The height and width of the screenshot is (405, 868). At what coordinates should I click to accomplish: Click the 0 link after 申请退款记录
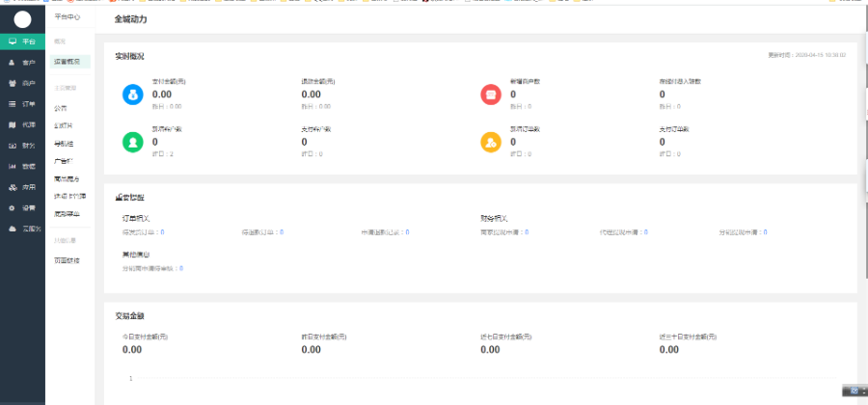pyautogui.click(x=407, y=232)
